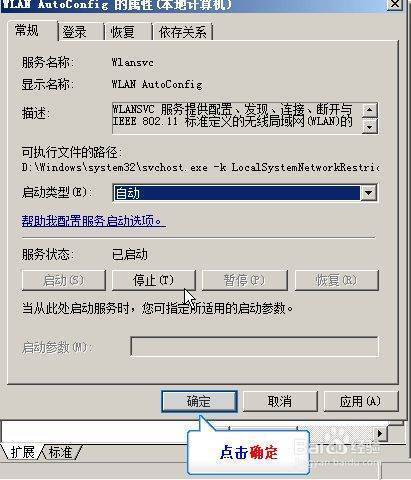Switch to the 扩展 view tab
This screenshot has width=411, height=480.
(23, 452)
